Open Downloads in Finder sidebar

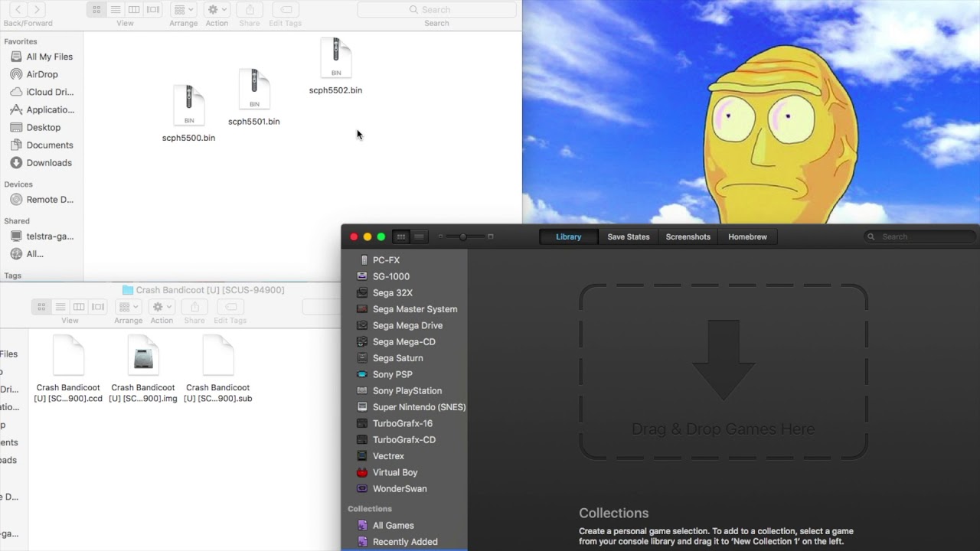pos(42,162)
